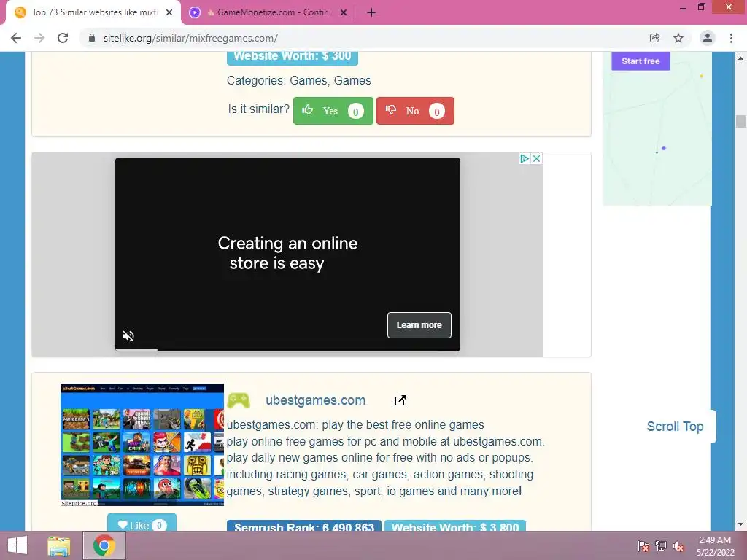Image resolution: width=747 pixels, height=560 pixels.
Task: Open the Chrome profile menu
Action: (708, 38)
